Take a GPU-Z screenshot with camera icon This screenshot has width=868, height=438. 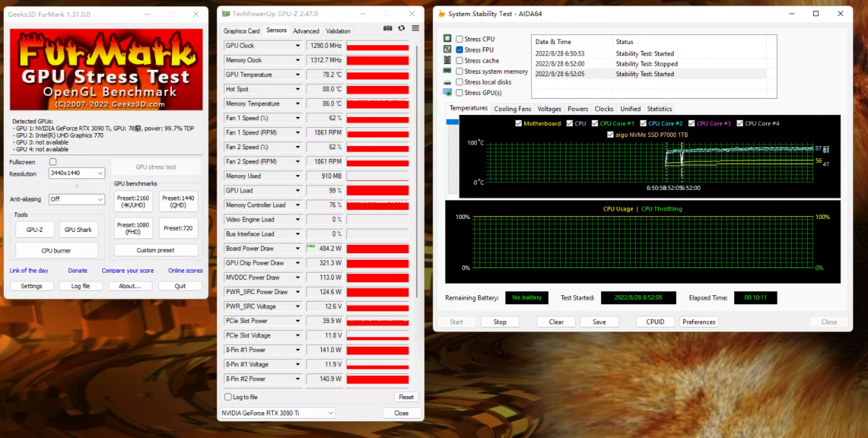(x=388, y=28)
